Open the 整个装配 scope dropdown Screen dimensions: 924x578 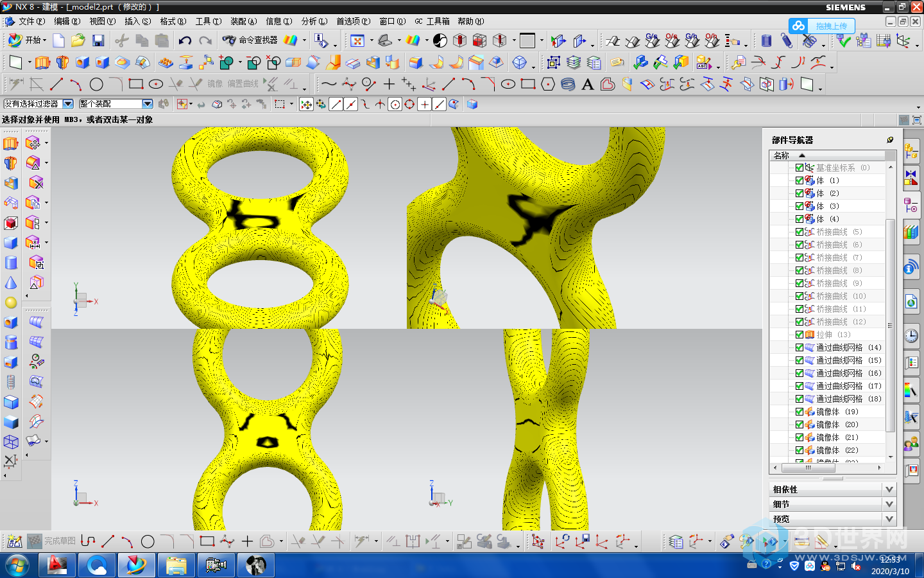point(148,103)
